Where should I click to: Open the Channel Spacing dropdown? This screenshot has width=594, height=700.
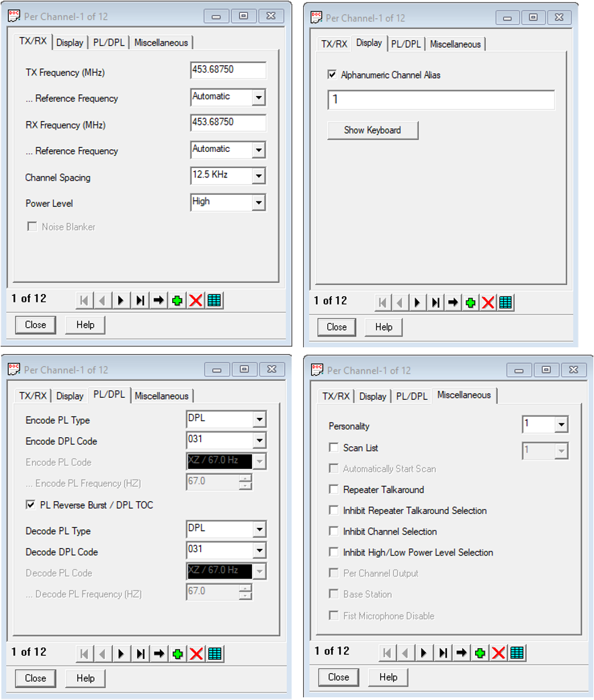[258, 177]
